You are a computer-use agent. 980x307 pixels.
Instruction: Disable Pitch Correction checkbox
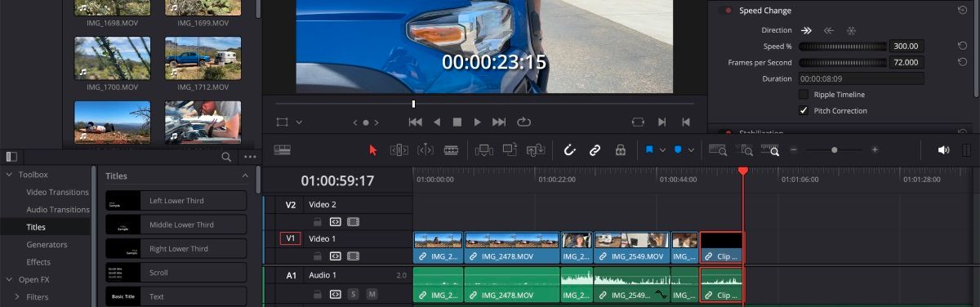pyautogui.click(x=804, y=110)
